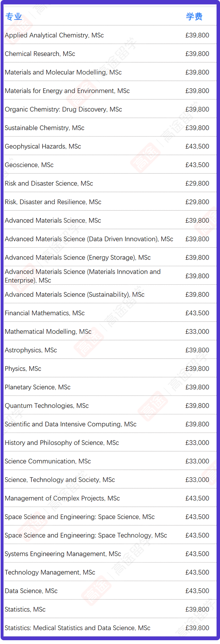Click the 专业 column header
The height and width of the screenshot is (644, 220).
(x=14, y=17)
